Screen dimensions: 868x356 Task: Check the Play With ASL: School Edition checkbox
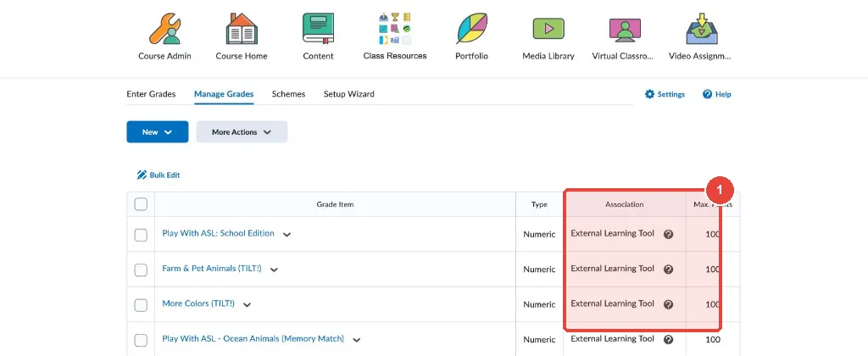[x=142, y=235]
